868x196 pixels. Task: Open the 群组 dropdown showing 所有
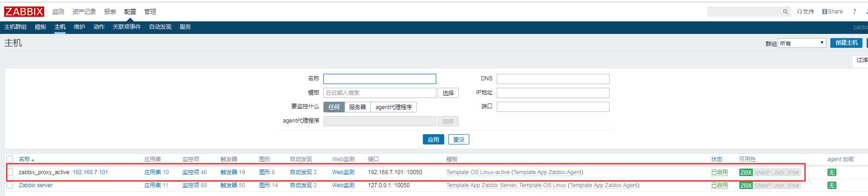click(802, 43)
